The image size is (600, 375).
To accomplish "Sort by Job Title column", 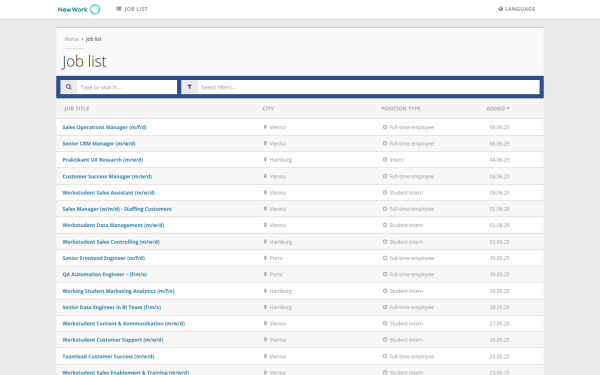I will (x=77, y=109).
